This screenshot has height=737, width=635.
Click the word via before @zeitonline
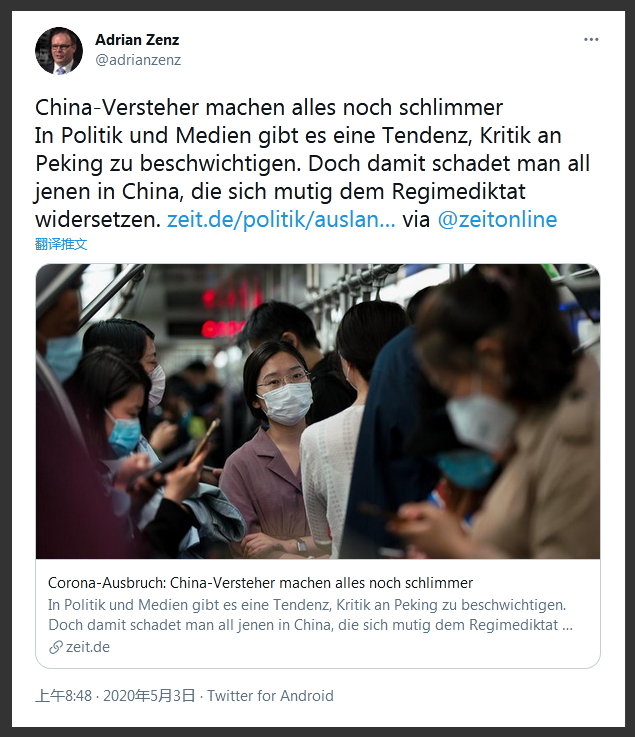416,220
